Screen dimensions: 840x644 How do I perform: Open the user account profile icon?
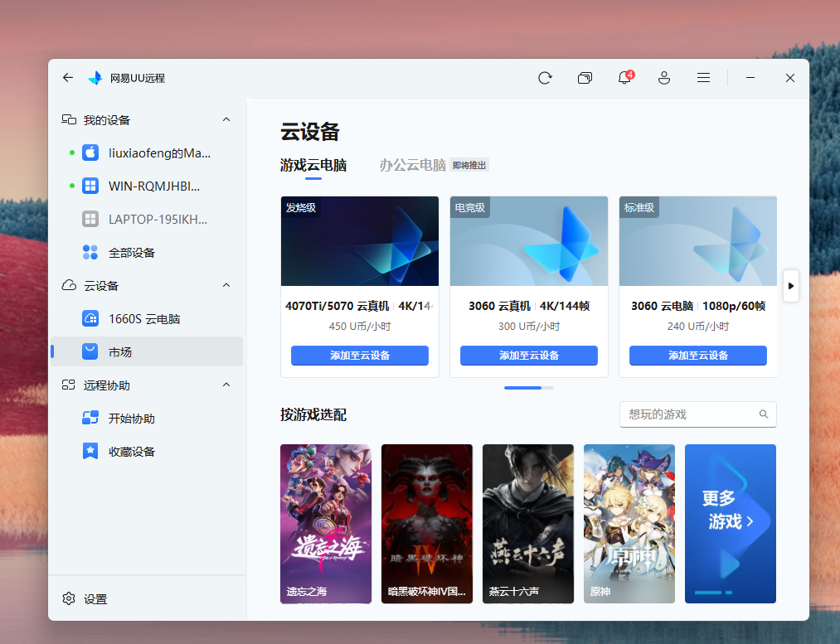[x=664, y=78]
